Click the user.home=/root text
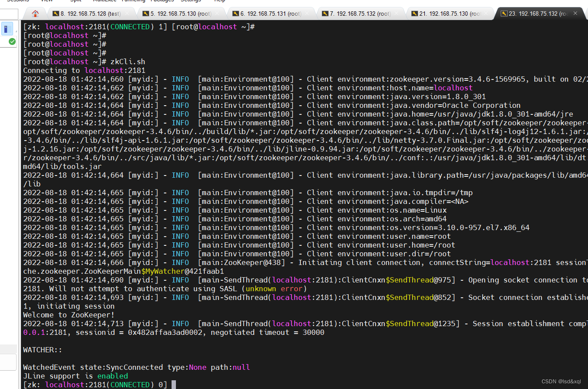This screenshot has width=588, height=389. pos(422,245)
